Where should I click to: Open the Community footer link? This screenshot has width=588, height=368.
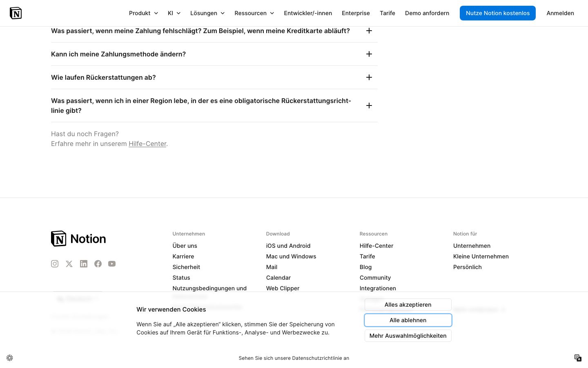[x=375, y=278]
